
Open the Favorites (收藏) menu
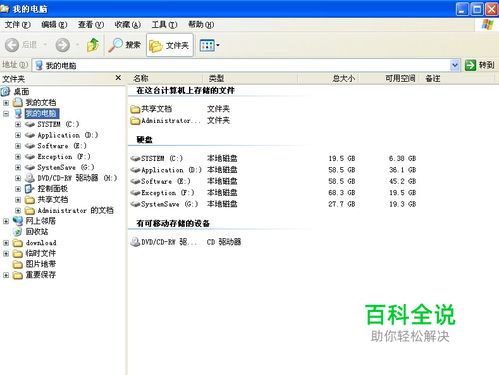pos(127,25)
